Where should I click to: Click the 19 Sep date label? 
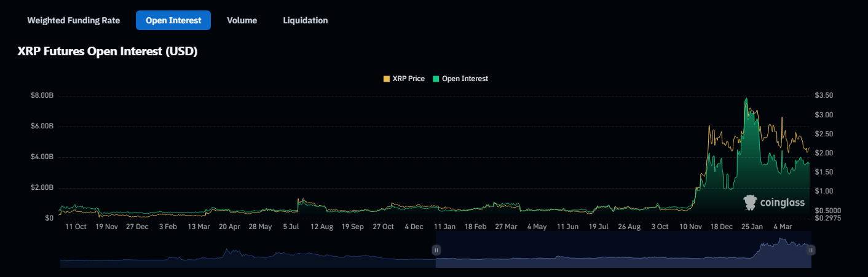coord(352,227)
